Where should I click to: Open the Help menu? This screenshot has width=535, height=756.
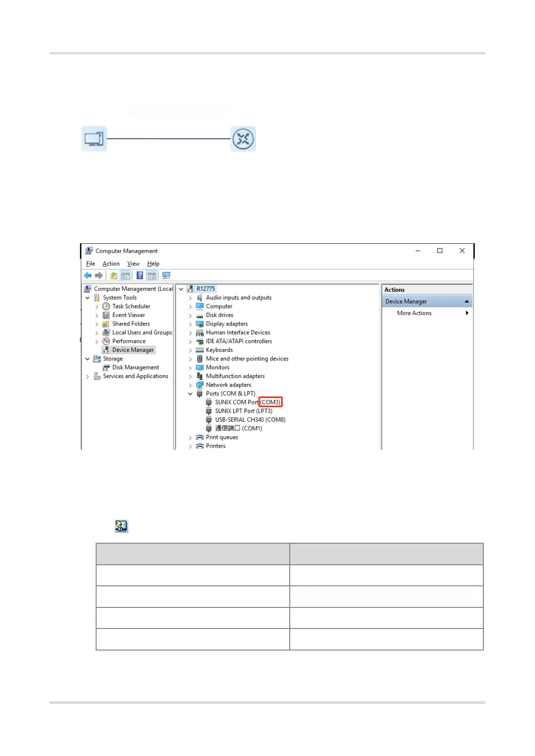point(153,264)
